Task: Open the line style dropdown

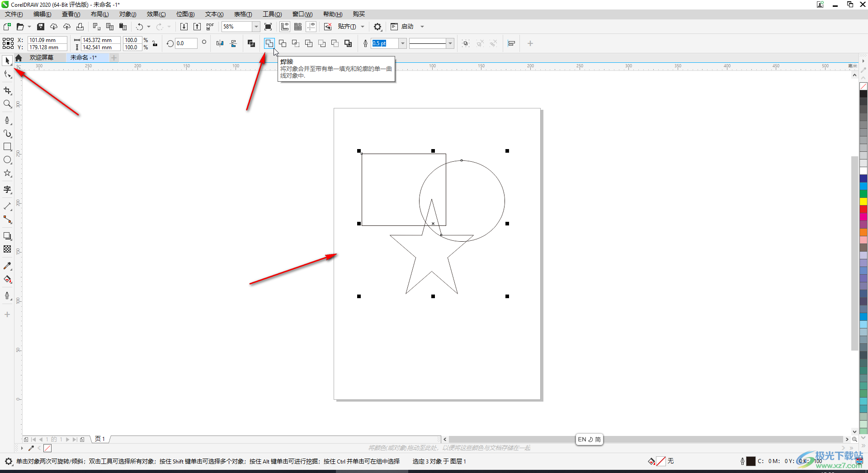Action: [450, 43]
